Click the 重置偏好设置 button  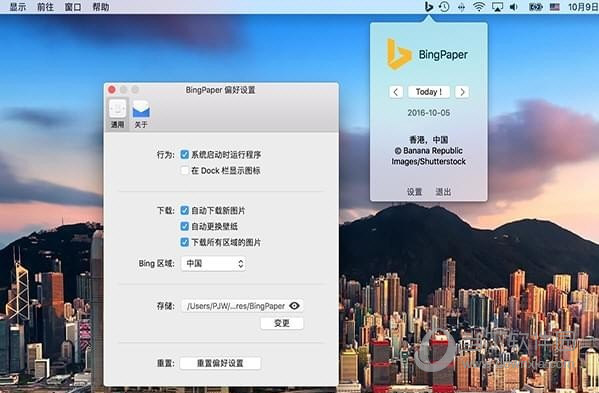point(220,363)
